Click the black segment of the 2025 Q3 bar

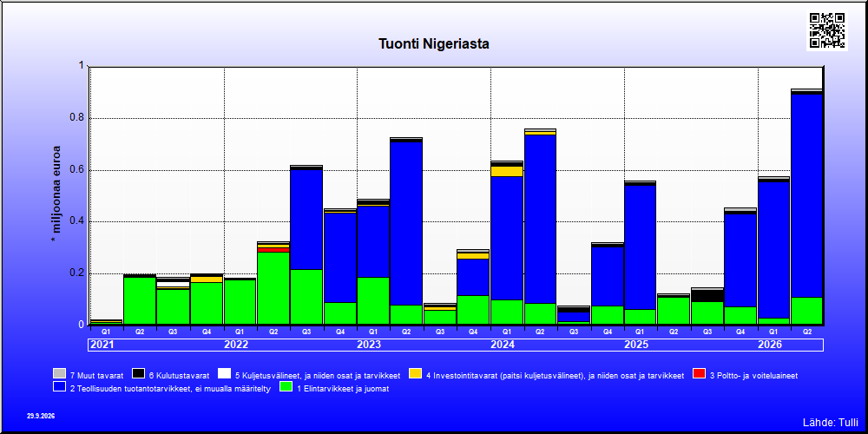(707, 296)
